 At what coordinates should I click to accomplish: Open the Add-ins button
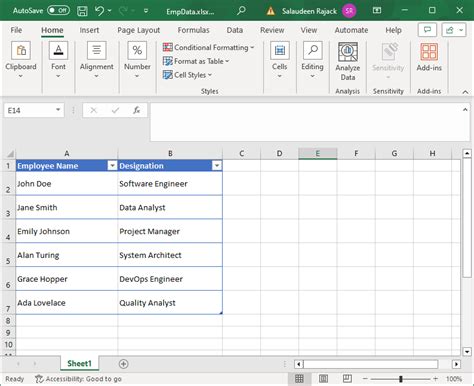click(429, 57)
